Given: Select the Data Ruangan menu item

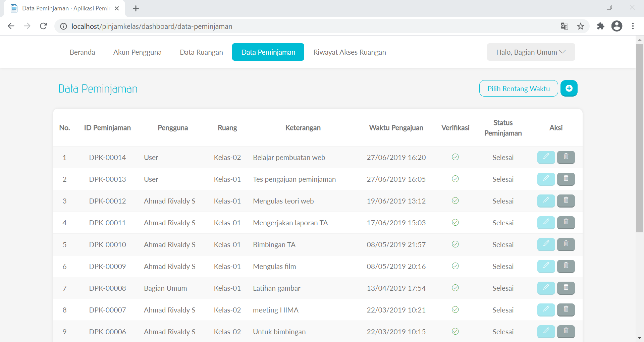Looking at the screenshot, I should 201,52.
